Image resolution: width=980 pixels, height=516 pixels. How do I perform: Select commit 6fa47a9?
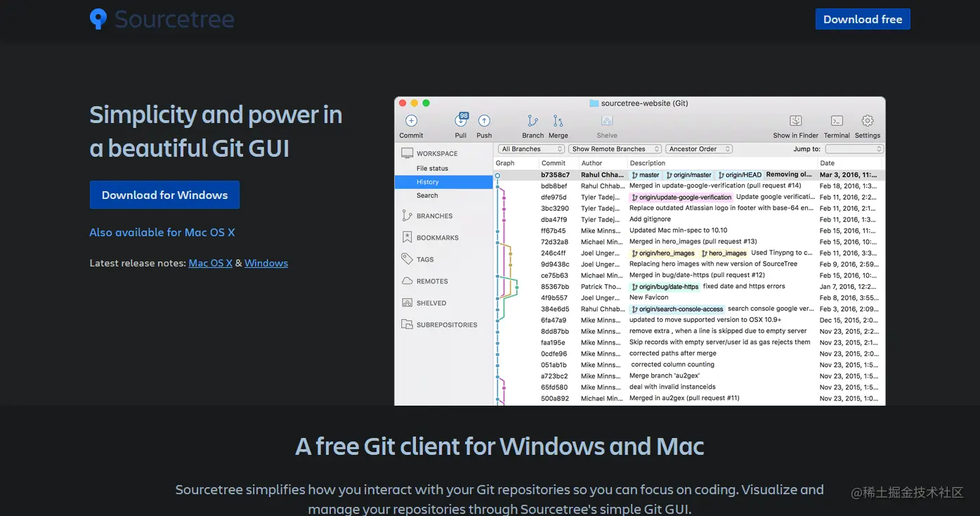pos(689,320)
